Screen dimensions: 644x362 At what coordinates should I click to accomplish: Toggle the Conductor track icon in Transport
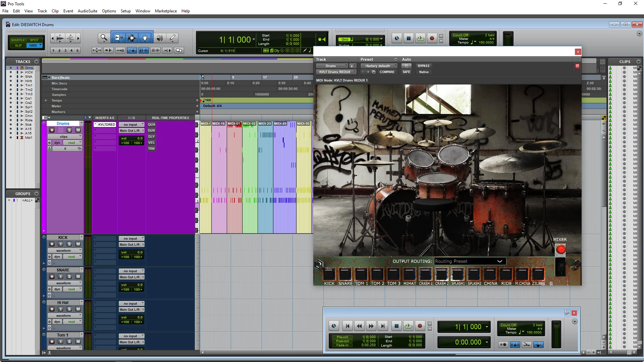538,345
